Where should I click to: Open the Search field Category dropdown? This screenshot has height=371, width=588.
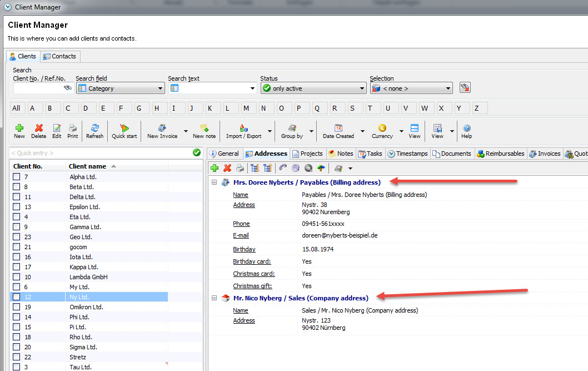click(x=161, y=88)
